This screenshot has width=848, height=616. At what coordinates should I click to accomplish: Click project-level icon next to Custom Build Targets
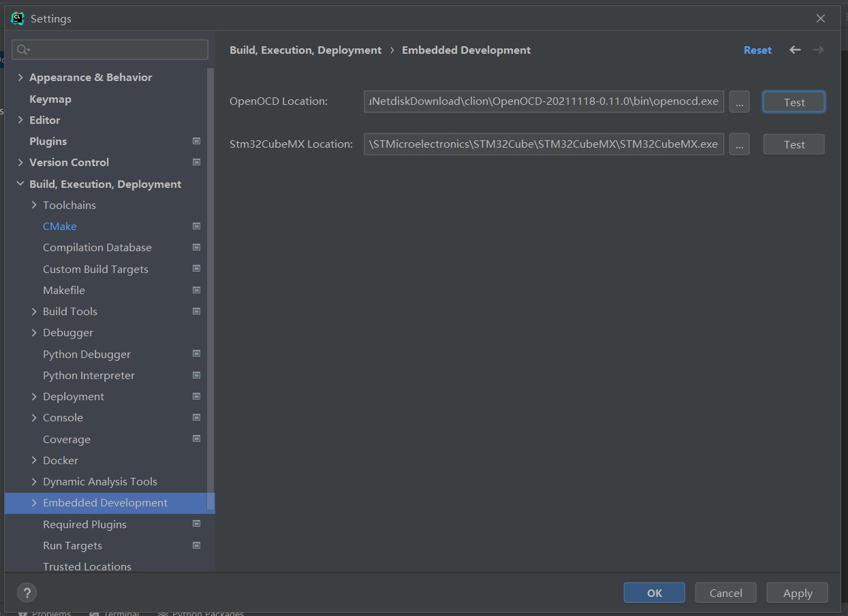click(196, 269)
